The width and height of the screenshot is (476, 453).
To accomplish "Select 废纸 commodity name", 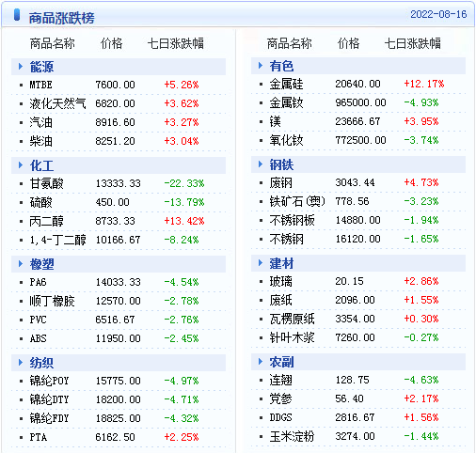I will click(x=280, y=300).
